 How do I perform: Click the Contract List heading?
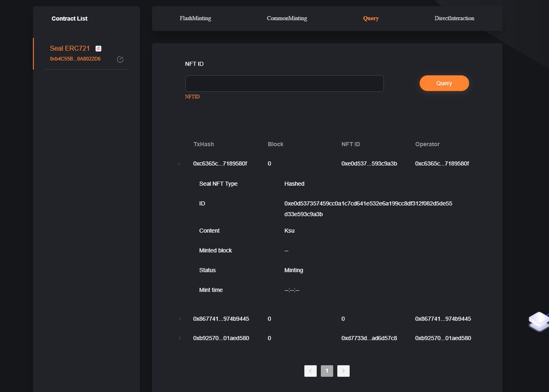pyautogui.click(x=70, y=19)
